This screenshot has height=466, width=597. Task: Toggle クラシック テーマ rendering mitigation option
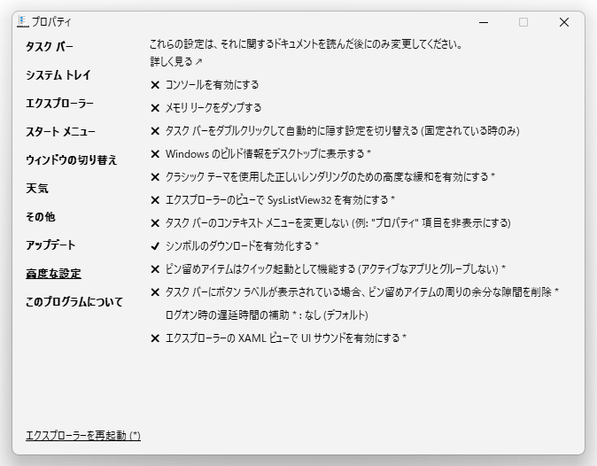(x=322, y=177)
